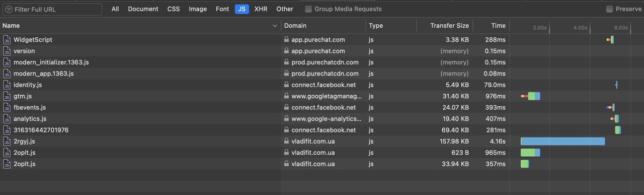
Task: Select the XHR filter
Action: point(261,9)
